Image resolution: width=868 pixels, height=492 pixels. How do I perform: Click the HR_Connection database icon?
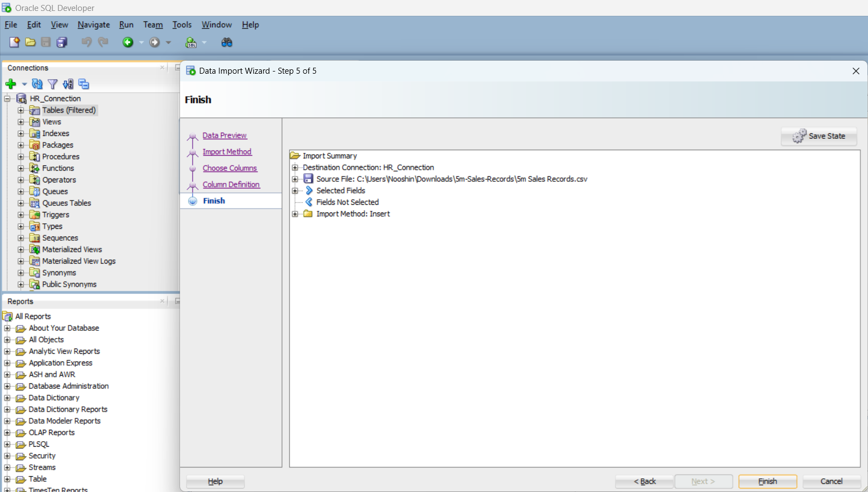(x=22, y=98)
